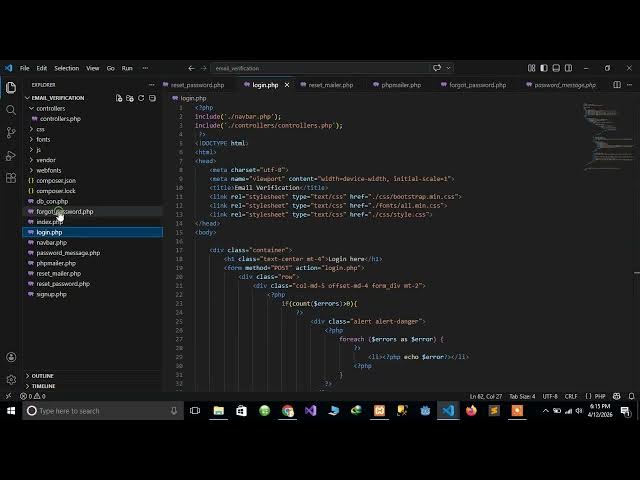The width and height of the screenshot is (640, 480).
Task: Open Customize Layout icon in title bar
Action: click(x=531, y=68)
